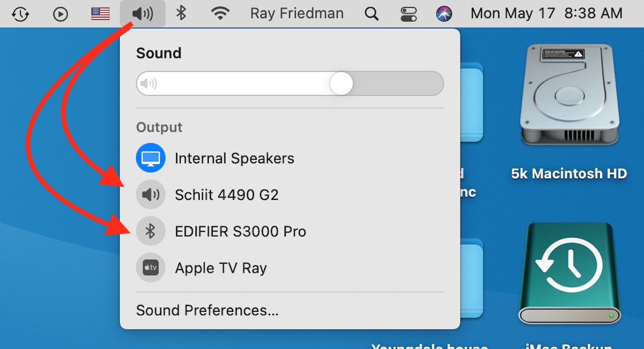Choose Apple TV Ray as output
The width and height of the screenshot is (644, 349).
pyautogui.click(x=221, y=268)
